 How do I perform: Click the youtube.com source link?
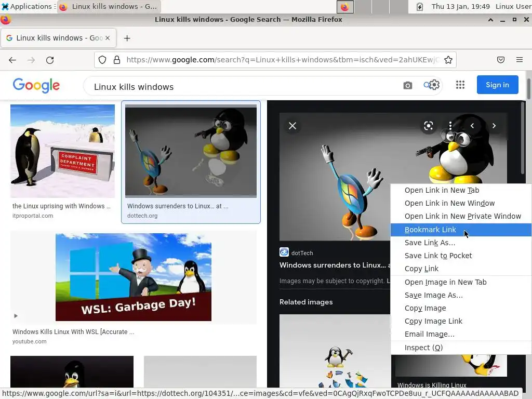(30, 342)
